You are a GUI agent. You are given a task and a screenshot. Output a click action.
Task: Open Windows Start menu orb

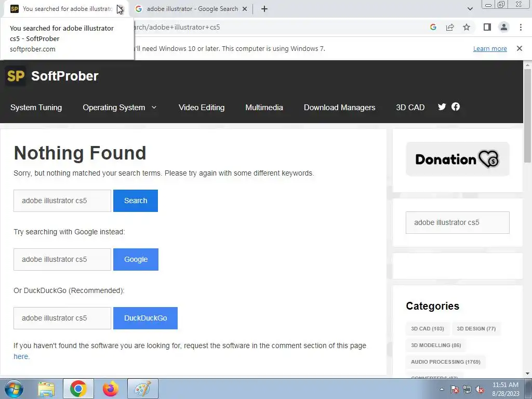(14, 389)
